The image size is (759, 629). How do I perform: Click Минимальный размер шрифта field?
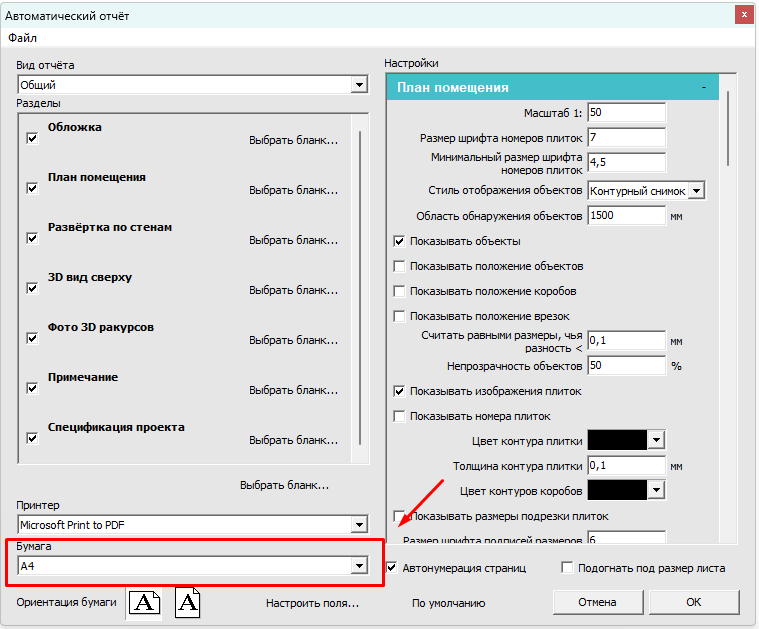626,162
